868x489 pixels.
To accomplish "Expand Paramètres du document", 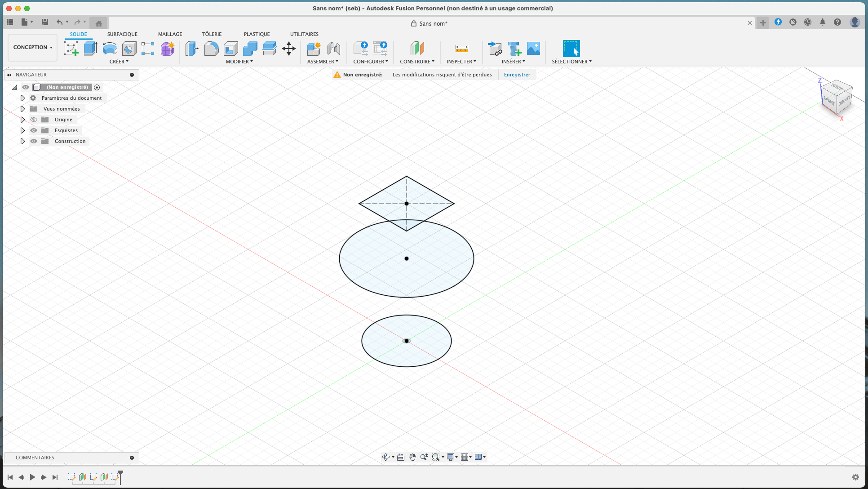I will pyautogui.click(x=22, y=98).
